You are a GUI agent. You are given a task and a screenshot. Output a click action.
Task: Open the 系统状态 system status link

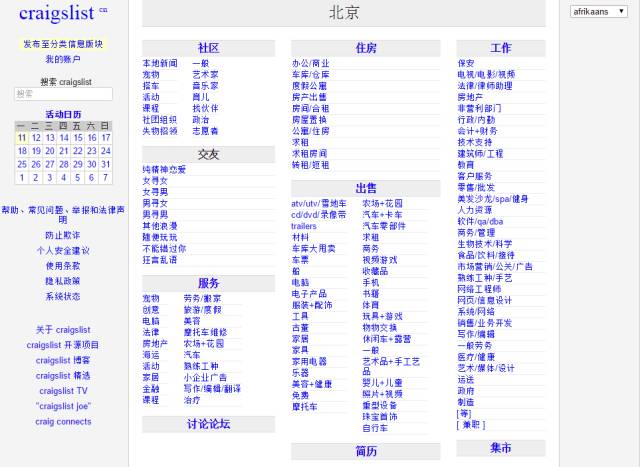63,296
